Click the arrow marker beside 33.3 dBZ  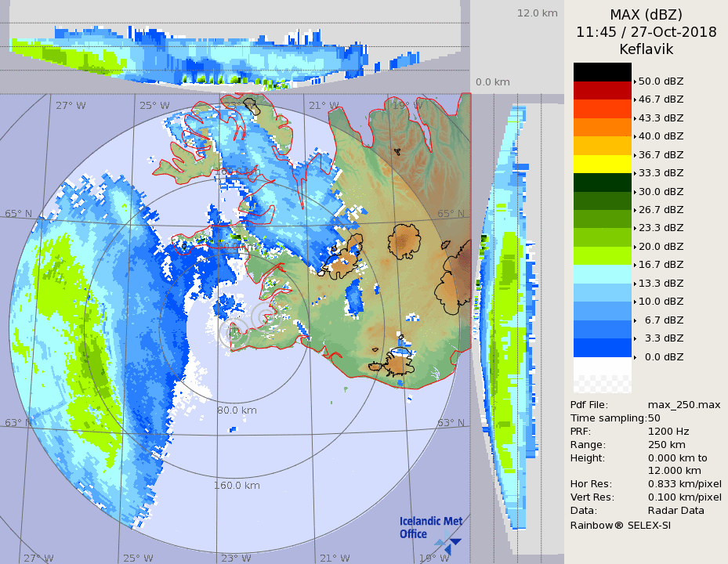point(635,173)
